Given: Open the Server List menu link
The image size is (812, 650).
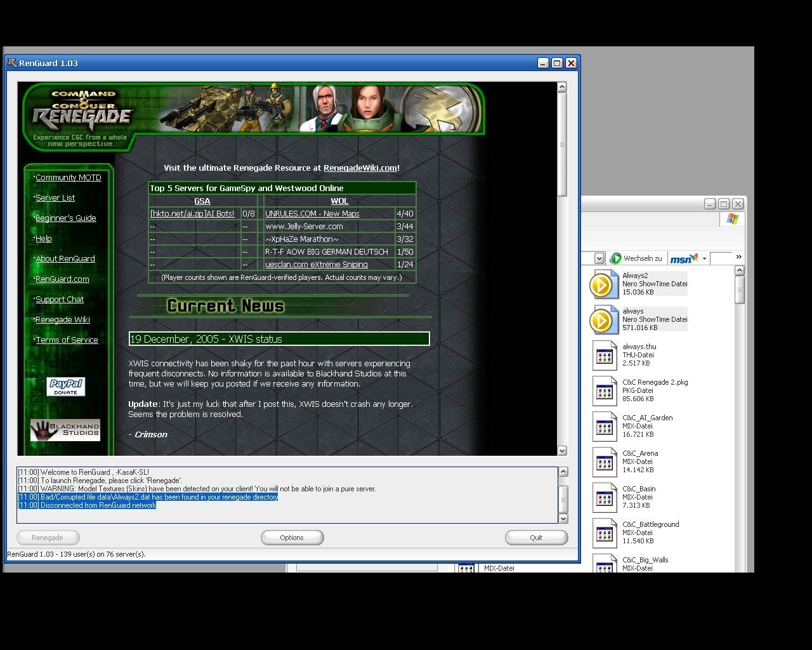Looking at the screenshot, I should 55,198.
